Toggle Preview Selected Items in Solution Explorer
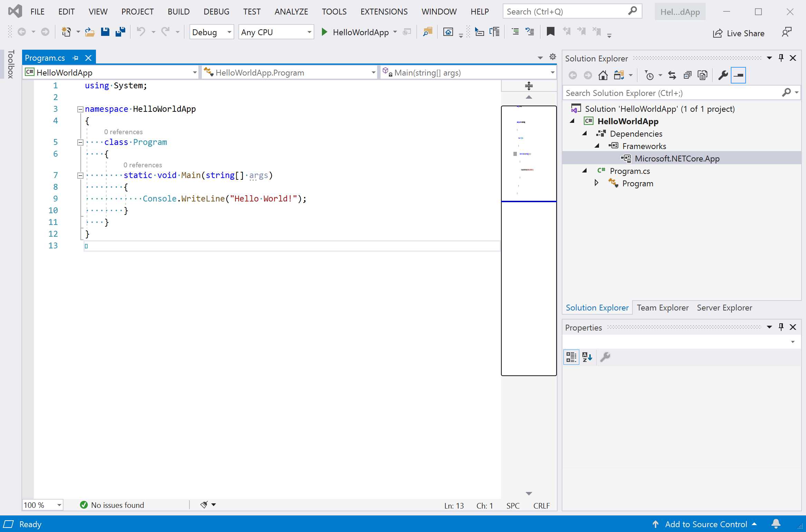This screenshot has height=532, width=806. (739, 75)
